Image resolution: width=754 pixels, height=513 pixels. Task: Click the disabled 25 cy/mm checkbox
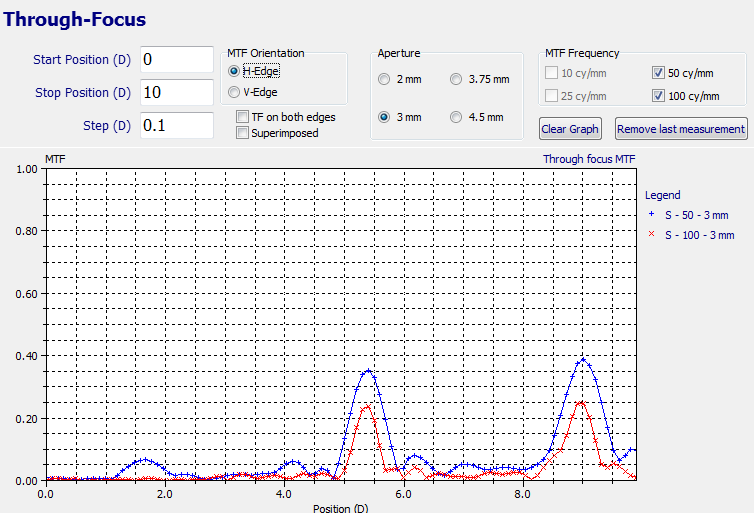(551, 96)
